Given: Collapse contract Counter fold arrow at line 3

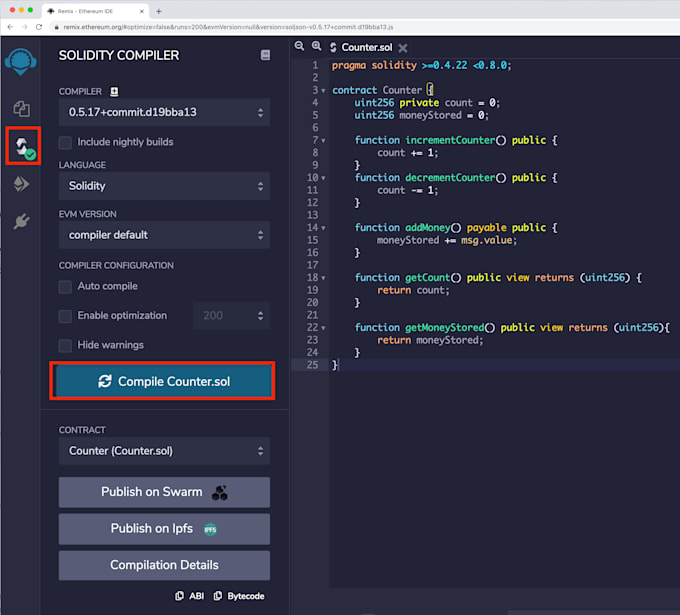Looking at the screenshot, I should point(323,91).
